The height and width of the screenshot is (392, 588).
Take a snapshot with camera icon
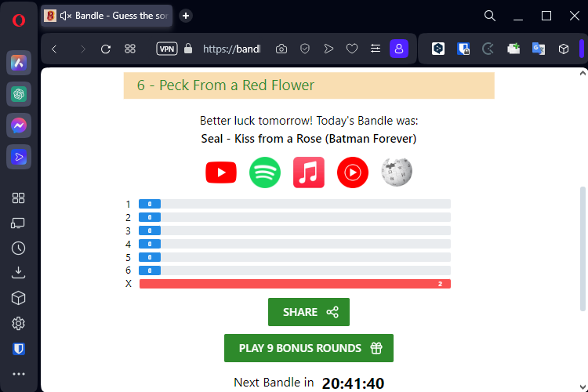coord(281,49)
